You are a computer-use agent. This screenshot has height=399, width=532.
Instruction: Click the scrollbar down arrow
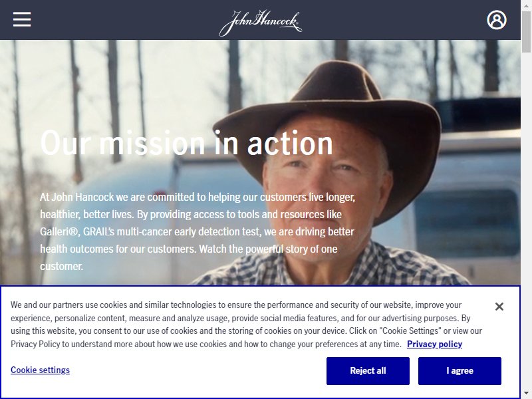[526, 394]
